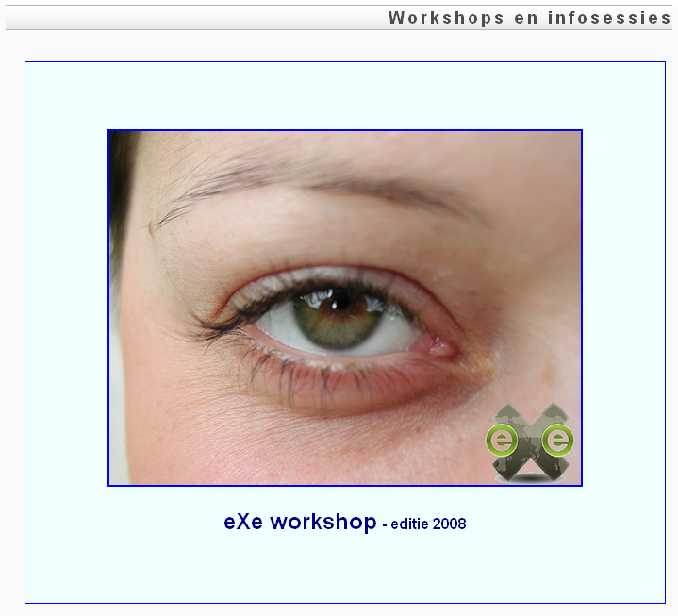Click the 'Workshops en infosessies' header
The width and height of the screenshot is (678, 616).
[530, 18]
